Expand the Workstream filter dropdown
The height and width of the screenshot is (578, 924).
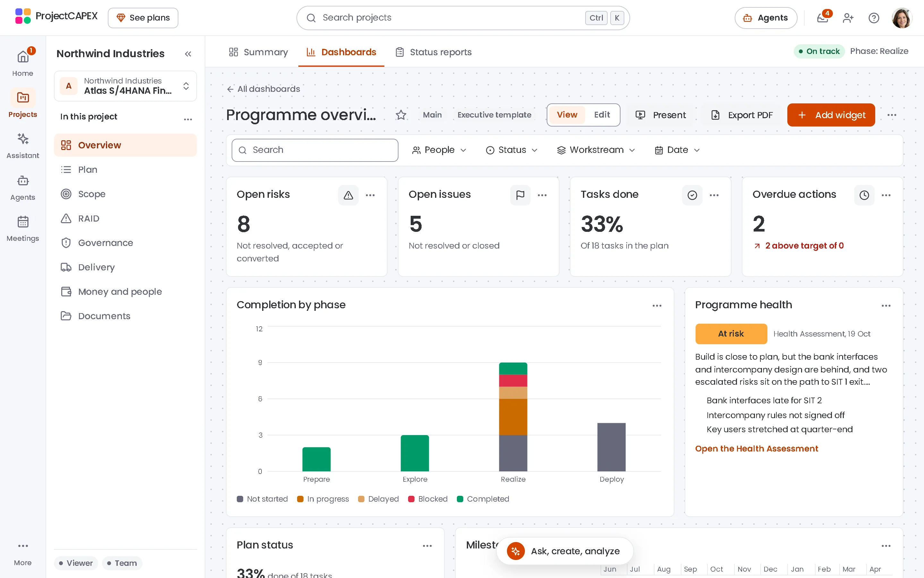pos(596,150)
